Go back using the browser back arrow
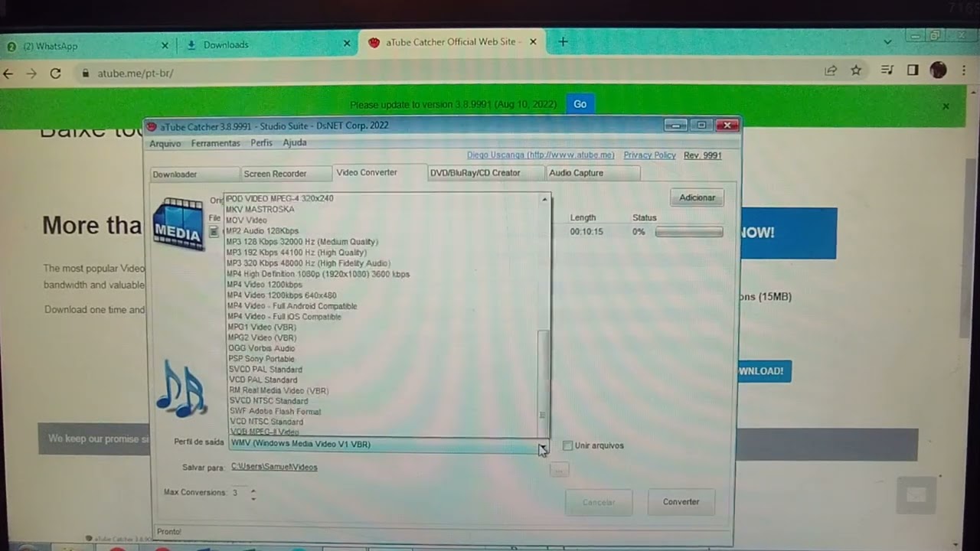Image resolution: width=980 pixels, height=551 pixels. tap(8, 73)
